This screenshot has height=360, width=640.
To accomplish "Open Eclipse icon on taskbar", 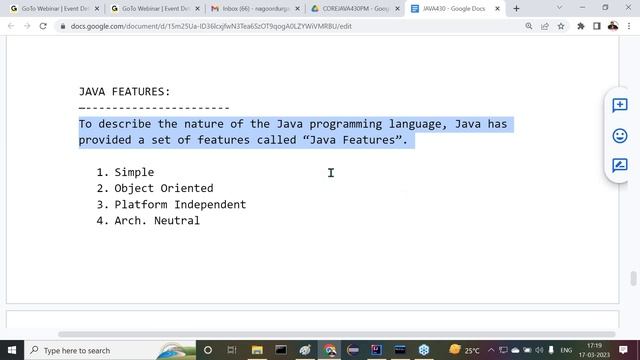I will tap(353, 350).
